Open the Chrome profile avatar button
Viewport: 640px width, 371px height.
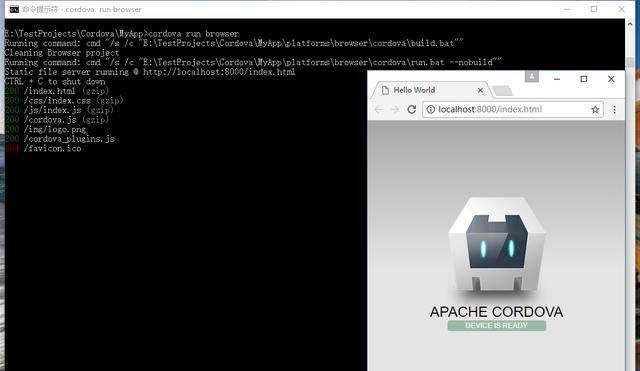531,76
